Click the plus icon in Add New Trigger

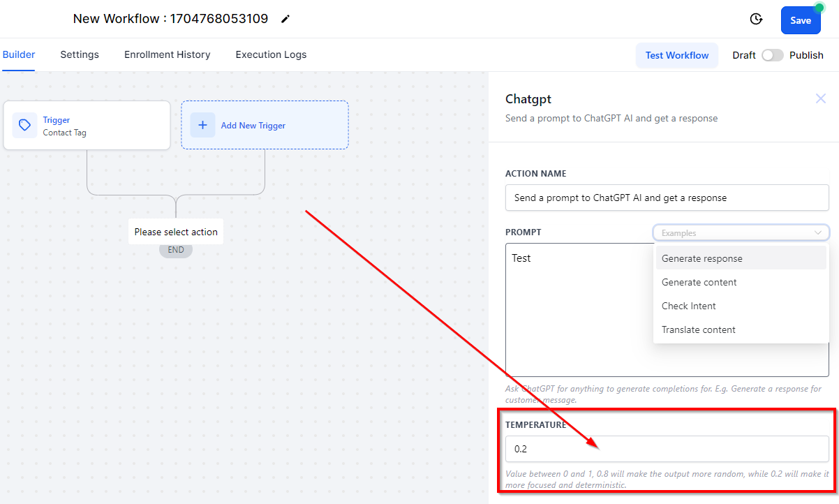pyautogui.click(x=202, y=125)
